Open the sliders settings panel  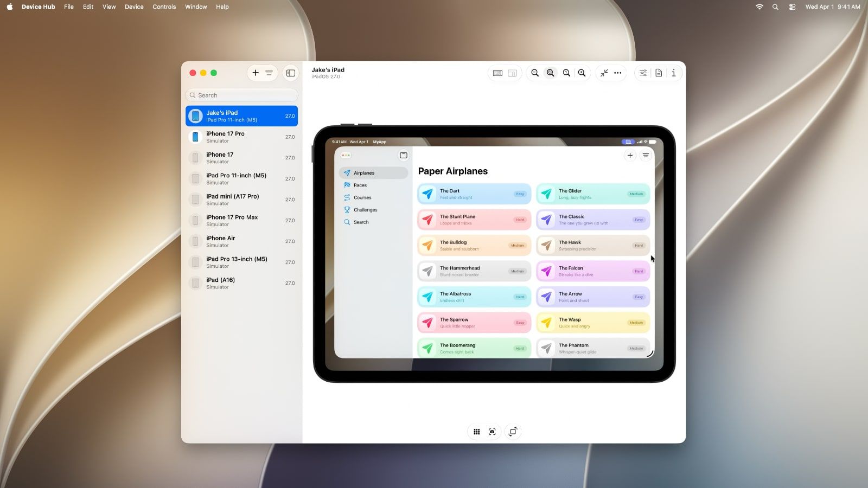(643, 73)
